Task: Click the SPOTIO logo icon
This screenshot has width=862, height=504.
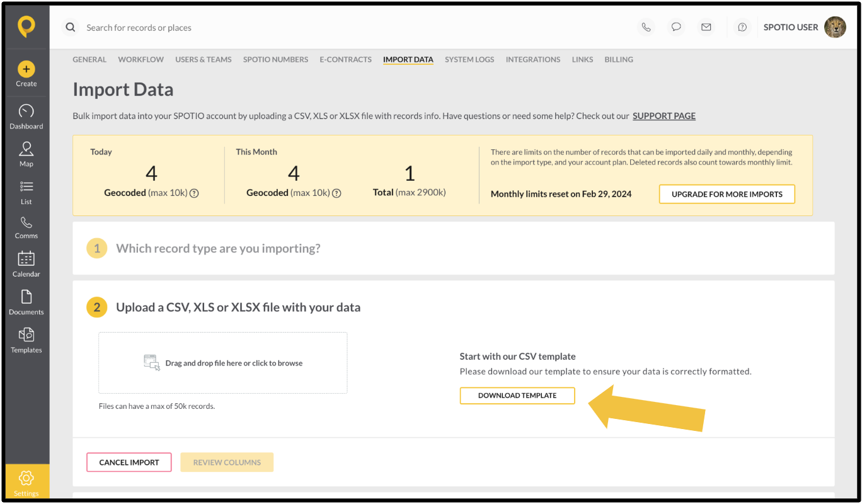Action: pyautogui.click(x=26, y=26)
